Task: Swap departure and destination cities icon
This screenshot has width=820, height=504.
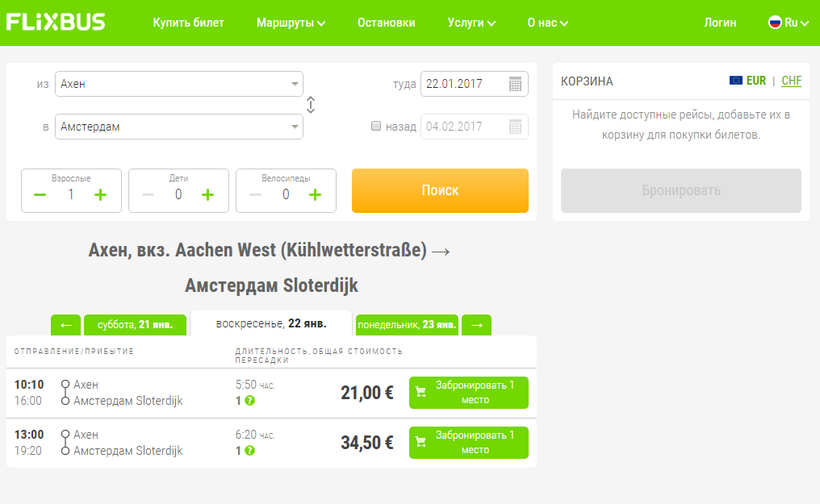Action: pyautogui.click(x=311, y=105)
